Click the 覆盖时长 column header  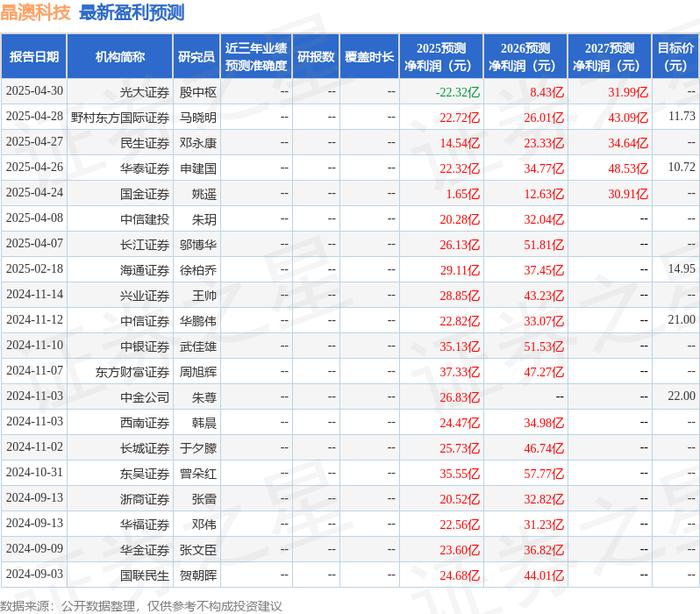[x=369, y=57]
